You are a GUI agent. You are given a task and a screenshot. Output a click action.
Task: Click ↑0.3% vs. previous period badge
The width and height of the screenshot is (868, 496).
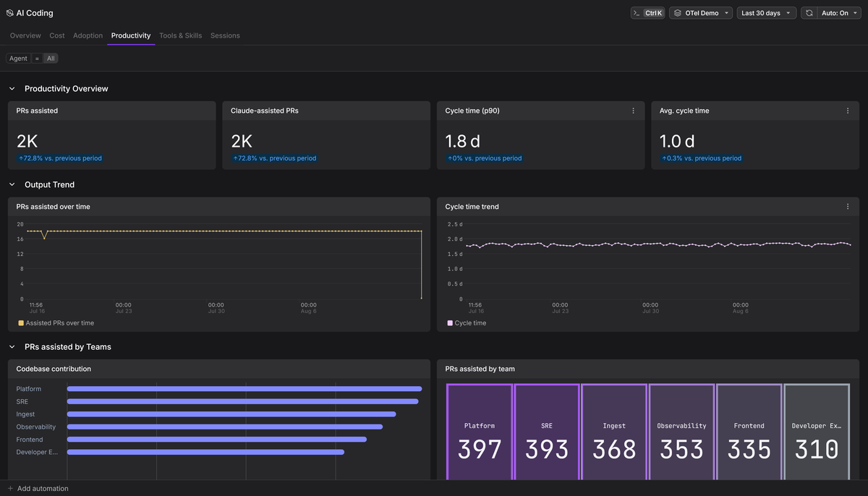pos(702,158)
